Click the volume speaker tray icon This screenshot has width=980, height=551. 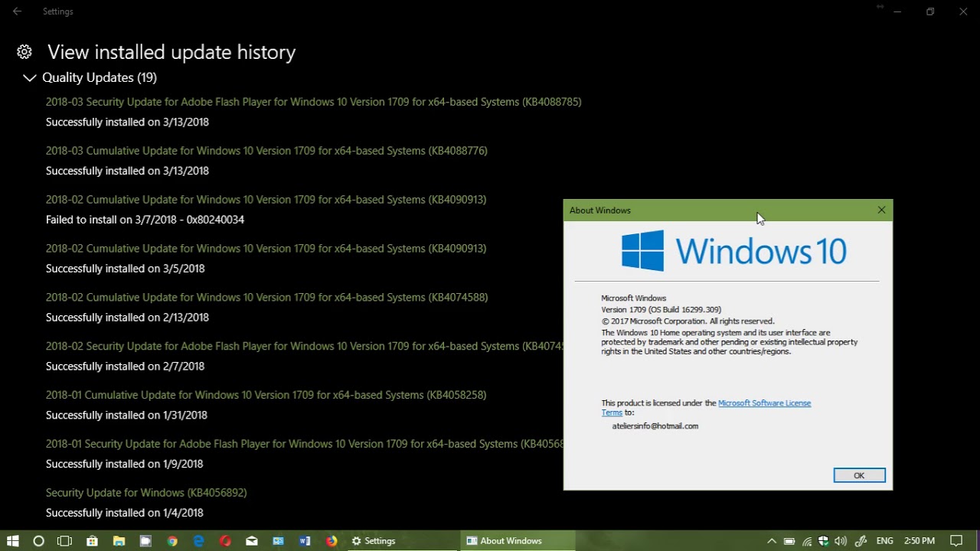[841, 541]
